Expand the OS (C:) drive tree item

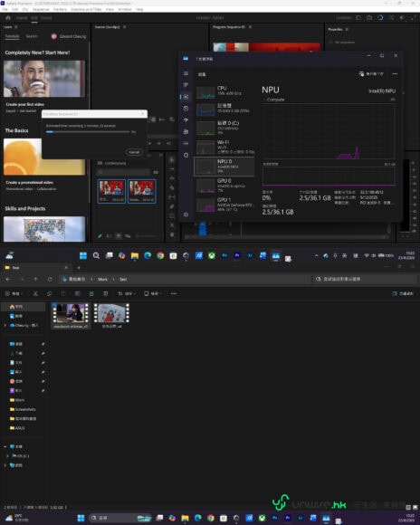tap(8, 455)
